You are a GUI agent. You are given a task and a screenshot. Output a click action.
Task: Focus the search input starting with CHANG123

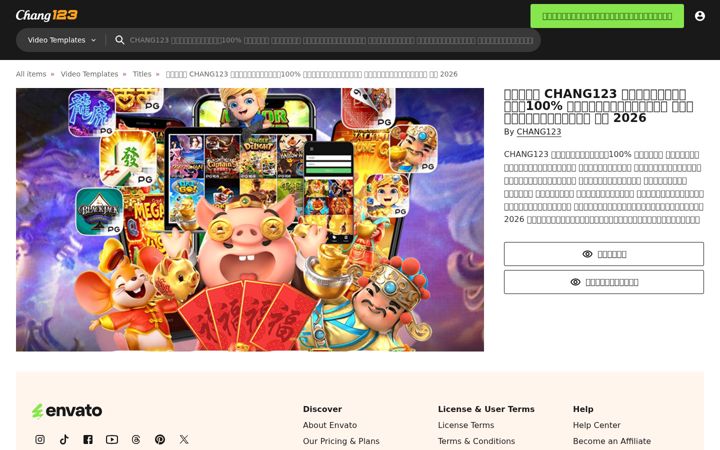331,40
